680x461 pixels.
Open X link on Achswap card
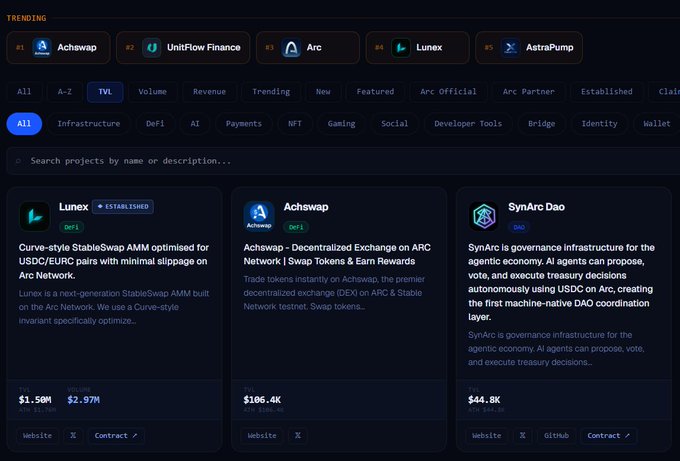298,435
